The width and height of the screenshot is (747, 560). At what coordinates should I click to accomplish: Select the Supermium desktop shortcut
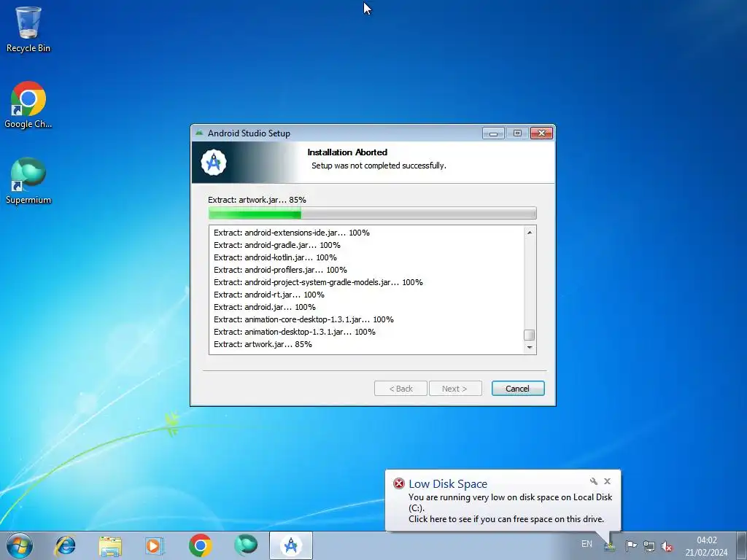click(x=28, y=181)
